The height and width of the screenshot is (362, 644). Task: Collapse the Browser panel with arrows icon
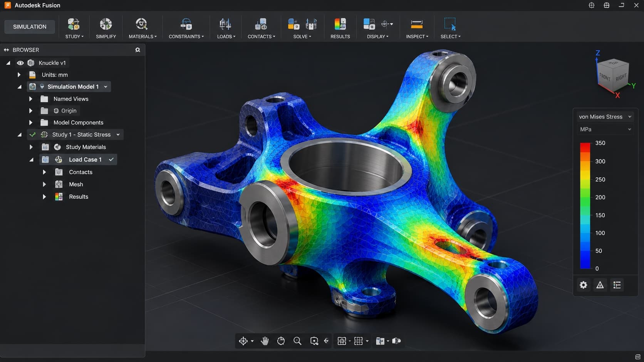pos(6,50)
